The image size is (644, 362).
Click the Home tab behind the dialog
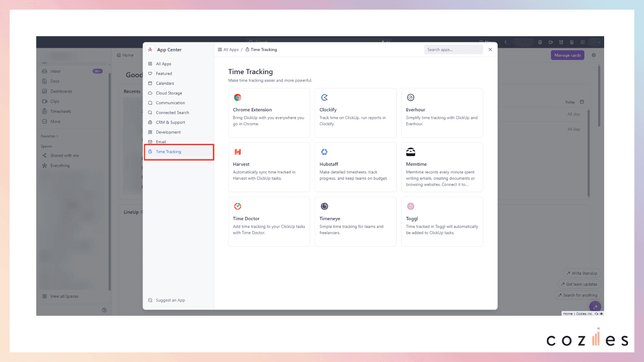125,55
